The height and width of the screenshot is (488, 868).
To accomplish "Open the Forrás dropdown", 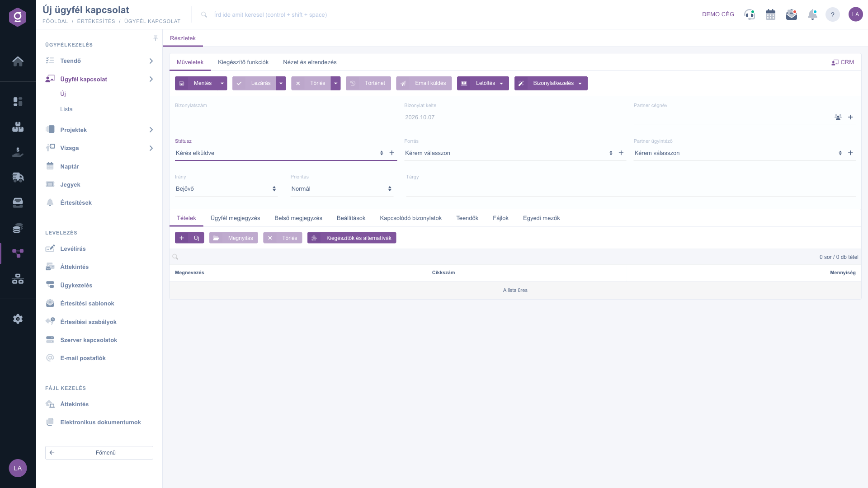I will (x=509, y=153).
